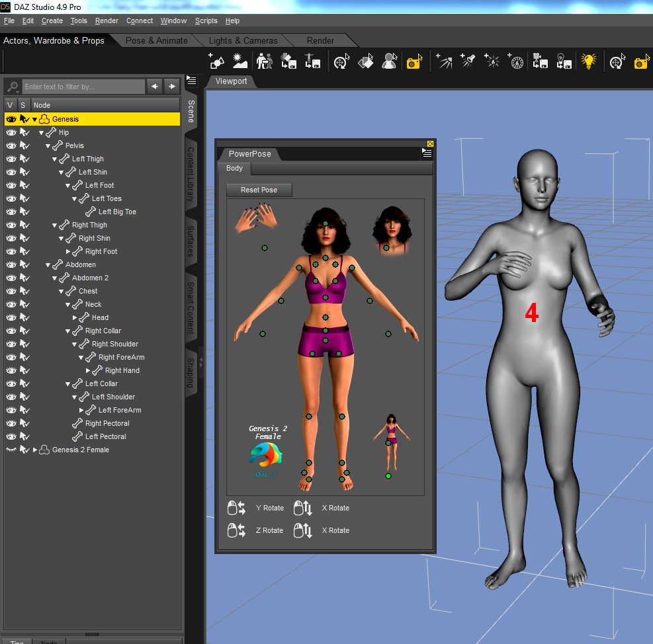This screenshot has width=653, height=644.
Task: Create a new point light
Action: [492, 61]
